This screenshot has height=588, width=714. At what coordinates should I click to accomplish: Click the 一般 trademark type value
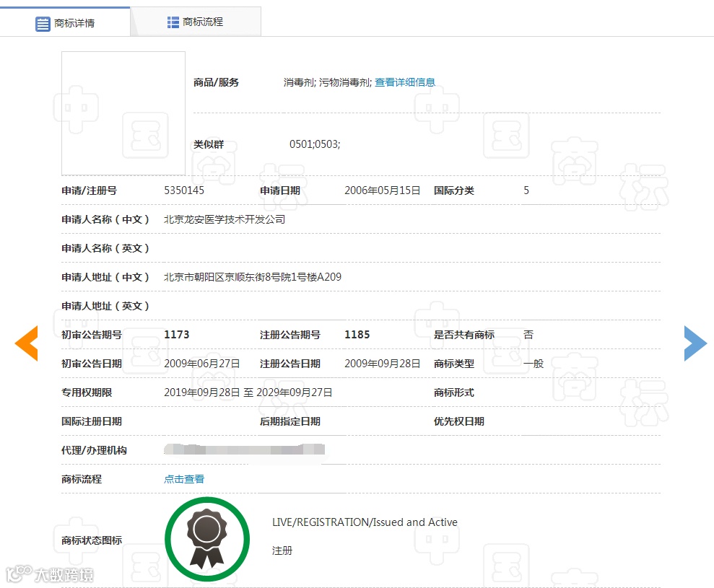(x=534, y=364)
